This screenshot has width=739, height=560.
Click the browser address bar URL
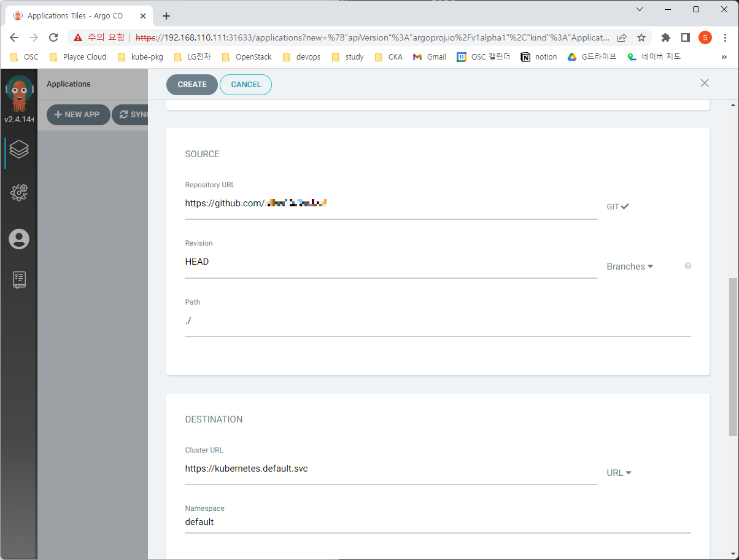[x=372, y=37]
